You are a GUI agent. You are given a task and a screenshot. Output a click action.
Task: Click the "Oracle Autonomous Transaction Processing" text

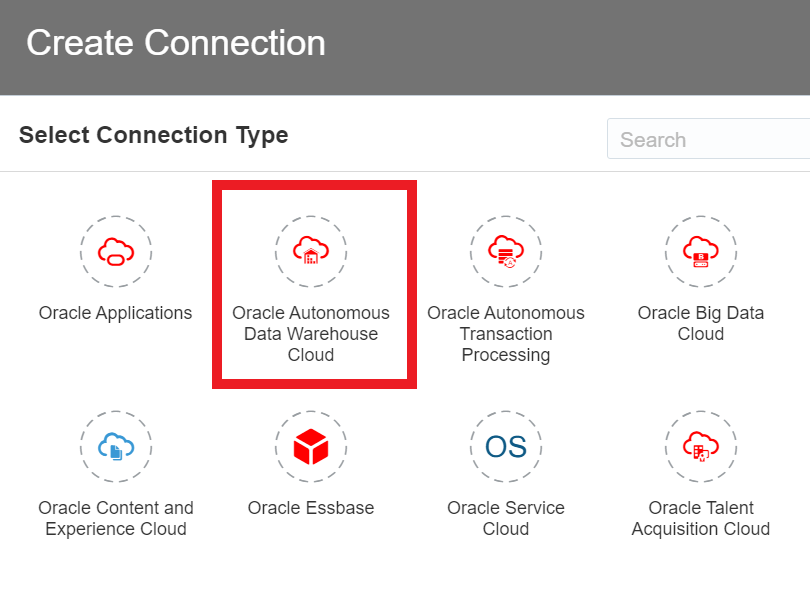(x=506, y=334)
